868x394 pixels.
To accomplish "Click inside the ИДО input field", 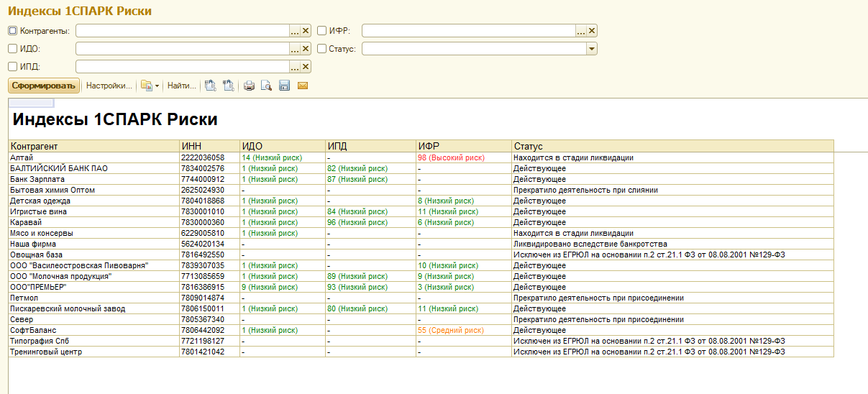I will click(182, 49).
